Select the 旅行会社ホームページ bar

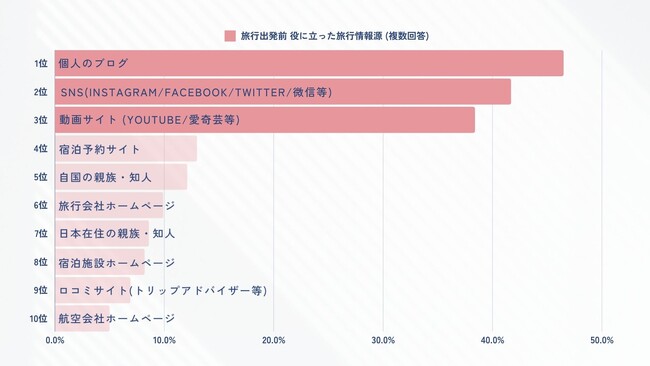pyautogui.click(x=109, y=205)
